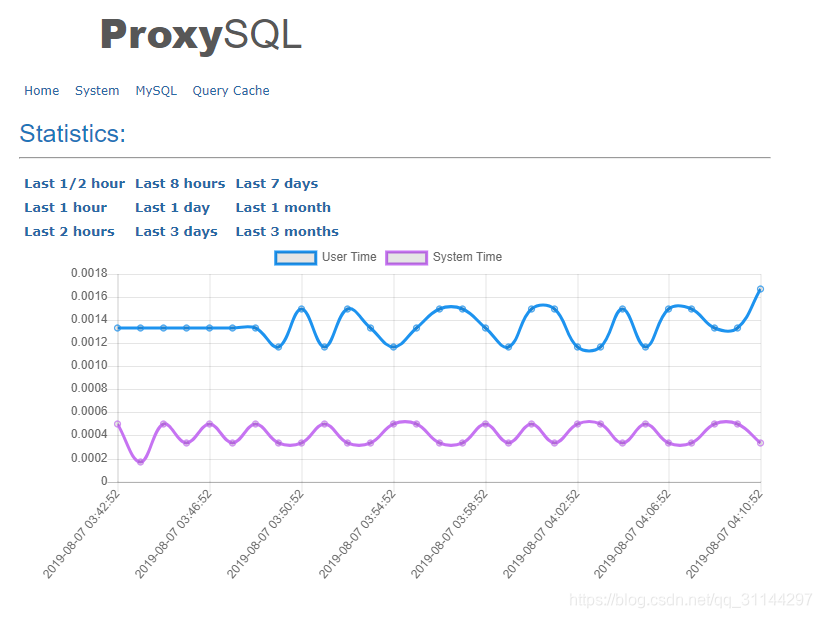Open the Last 7 days view

click(277, 183)
